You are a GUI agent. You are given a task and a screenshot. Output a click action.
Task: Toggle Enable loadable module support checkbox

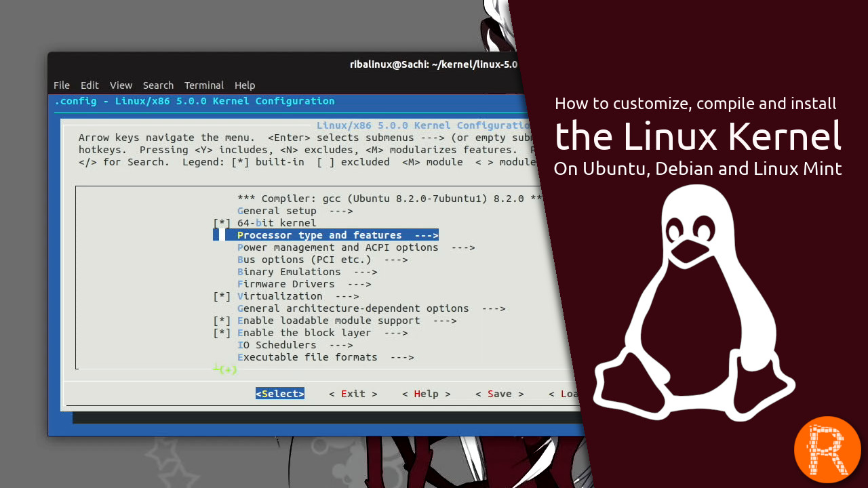tap(222, 321)
